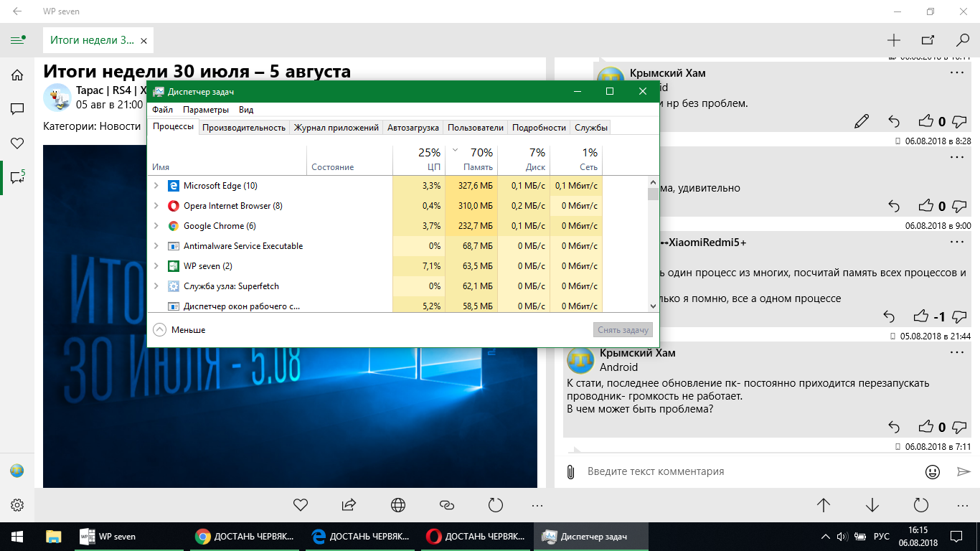Insert emoji in comment field
The image size is (980, 551).
(x=933, y=471)
